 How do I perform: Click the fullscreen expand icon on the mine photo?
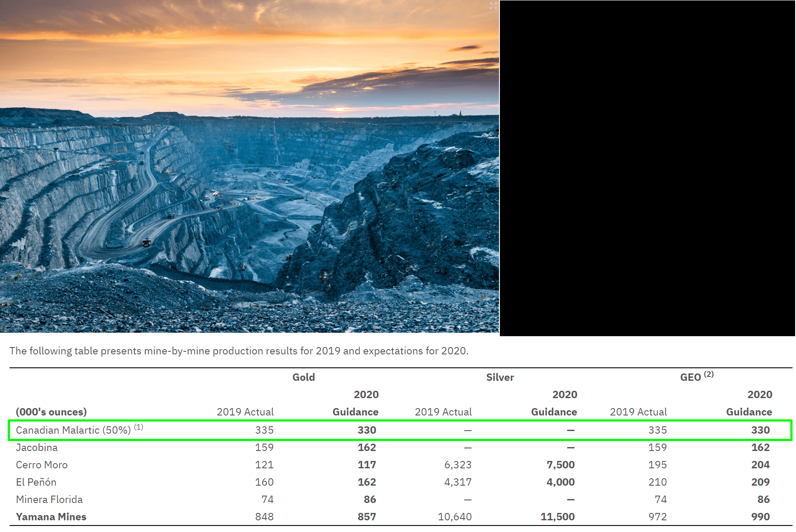pos(493,6)
